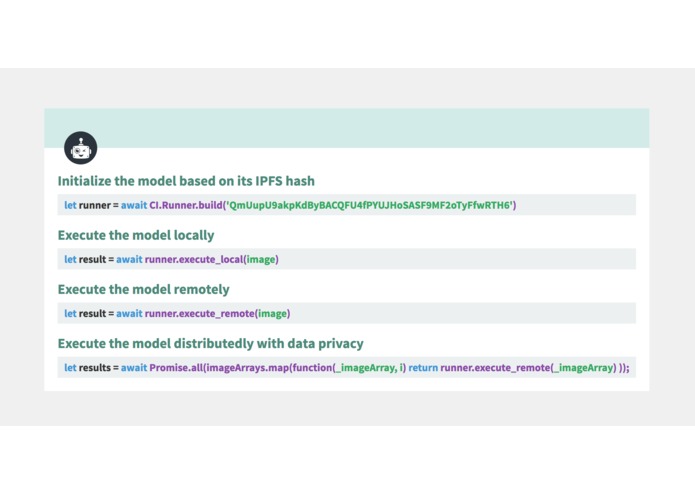Select the heading 'Initialize the model based on its IPFS hash'
The height and width of the screenshot is (494, 695).
(x=186, y=181)
